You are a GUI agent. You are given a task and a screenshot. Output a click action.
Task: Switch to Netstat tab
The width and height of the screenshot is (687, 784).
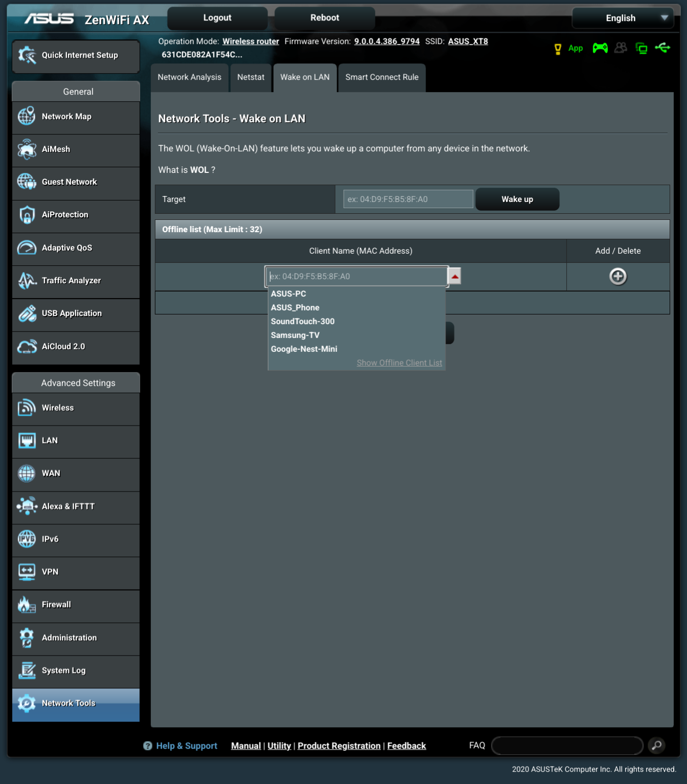[251, 77]
